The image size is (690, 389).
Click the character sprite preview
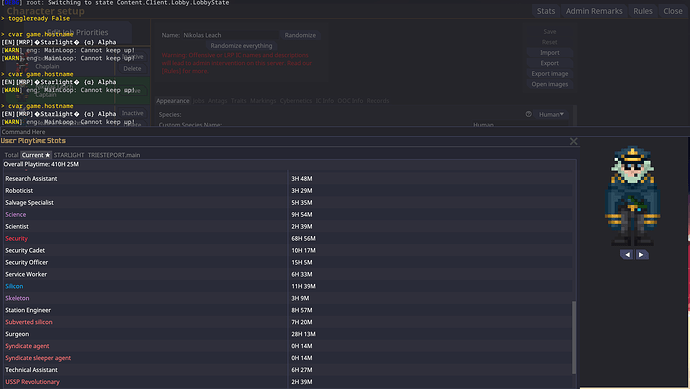633,196
